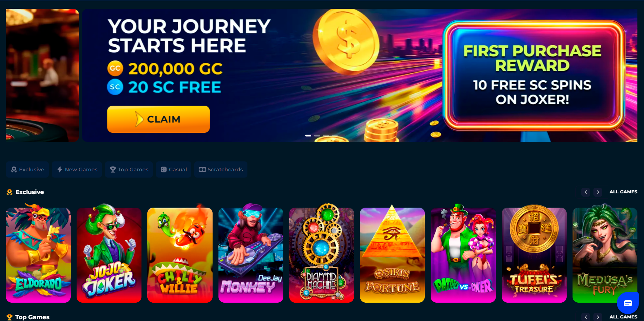Screen dimensions: 644x321
Task: Select the Exclusive category tab
Action: point(27,169)
